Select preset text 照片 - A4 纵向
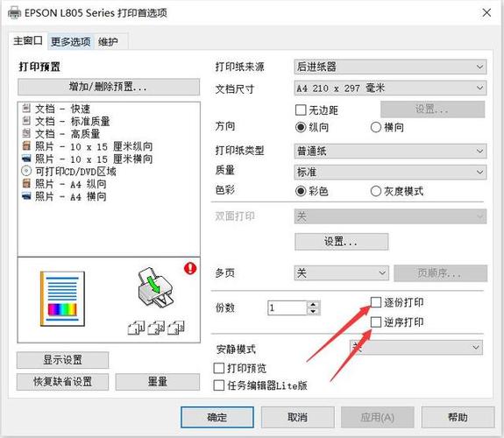 [71, 184]
